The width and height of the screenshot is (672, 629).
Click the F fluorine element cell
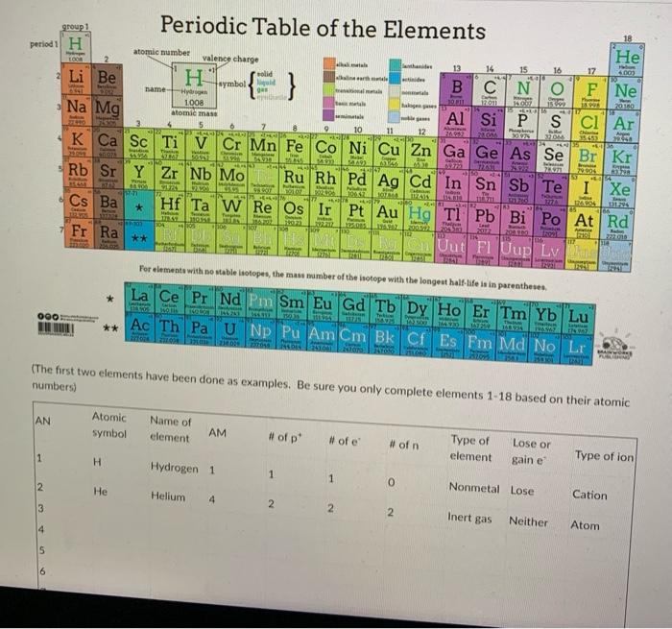(x=591, y=93)
